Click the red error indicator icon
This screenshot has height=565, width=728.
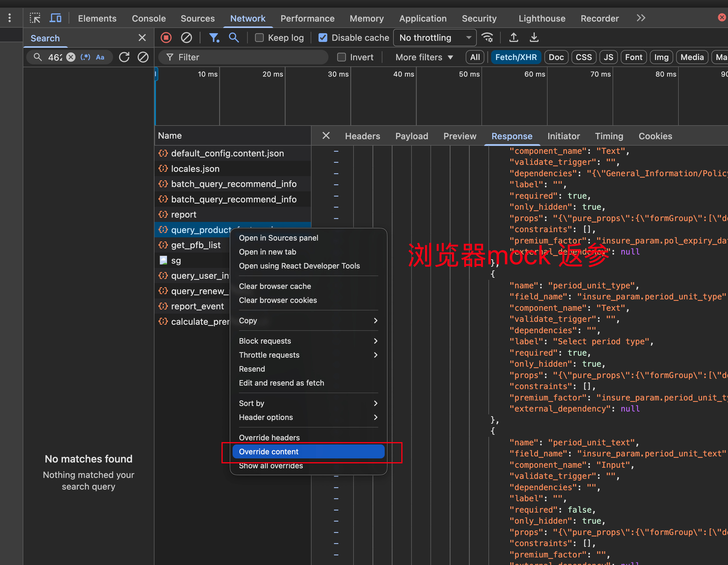[722, 17]
